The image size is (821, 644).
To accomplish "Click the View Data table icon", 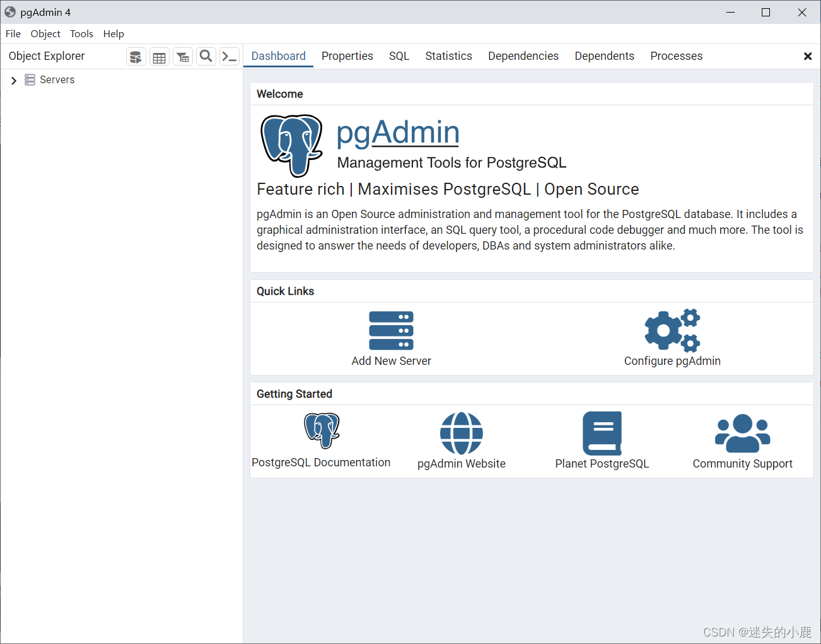I will (160, 57).
